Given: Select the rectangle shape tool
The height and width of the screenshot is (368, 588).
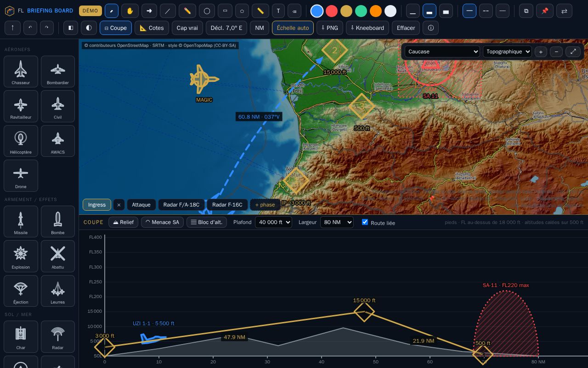Looking at the screenshot, I should 225,11.
